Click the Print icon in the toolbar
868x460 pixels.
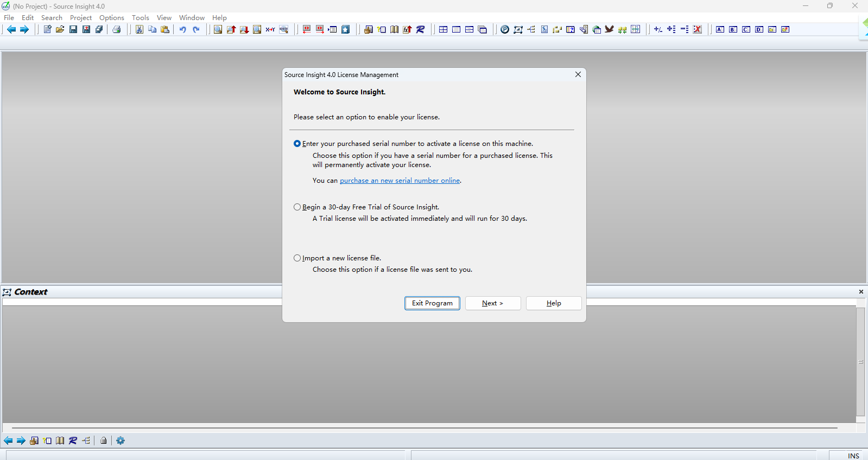pyautogui.click(x=117, y=29)
